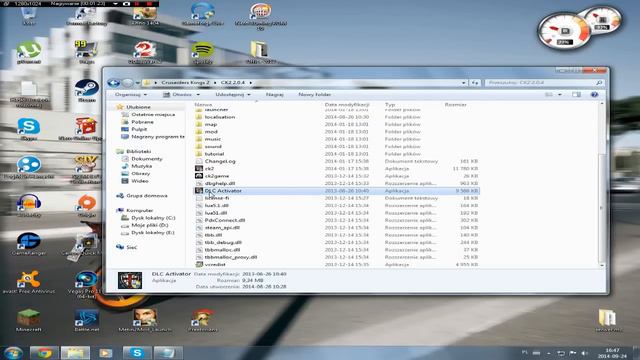Open the change view dropdown arrow
640x360 pixels.
tap(560, 95)
